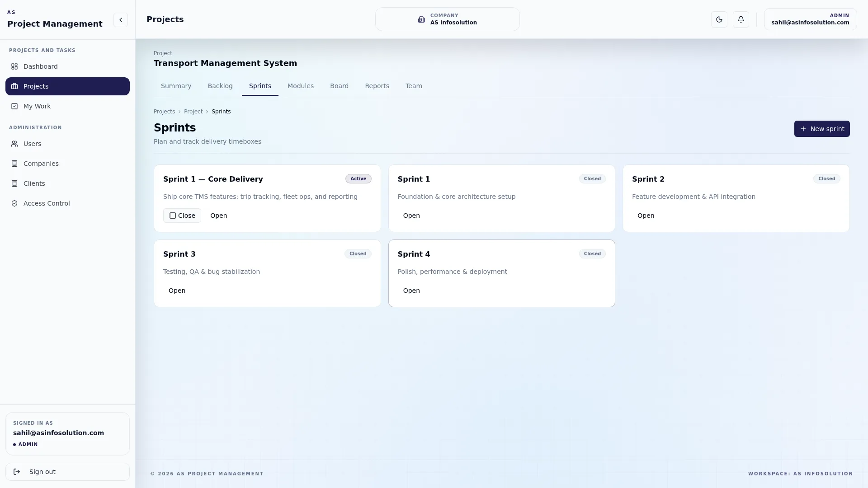Click the Closed badge on Sprint 3
Image resolution: width=868 pixels, height=488 pixels.
[358, 253]
